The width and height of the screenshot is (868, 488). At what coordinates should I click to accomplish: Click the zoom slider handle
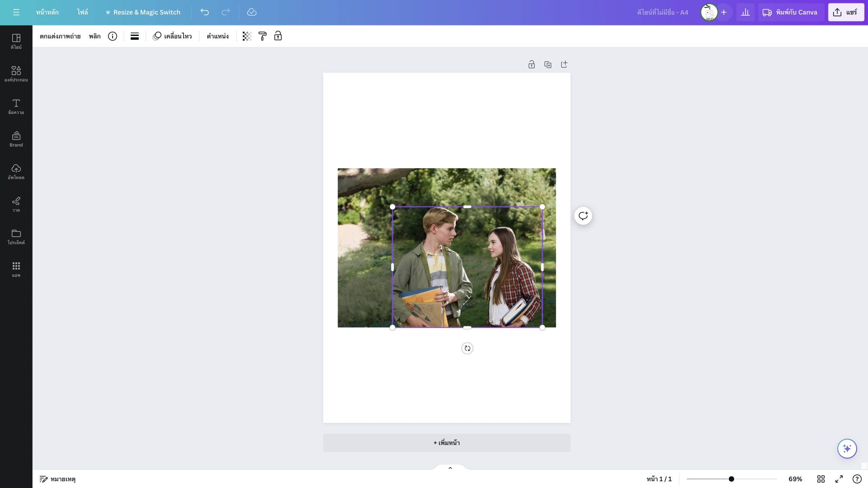pyautogui.click(x=731, y=479)
